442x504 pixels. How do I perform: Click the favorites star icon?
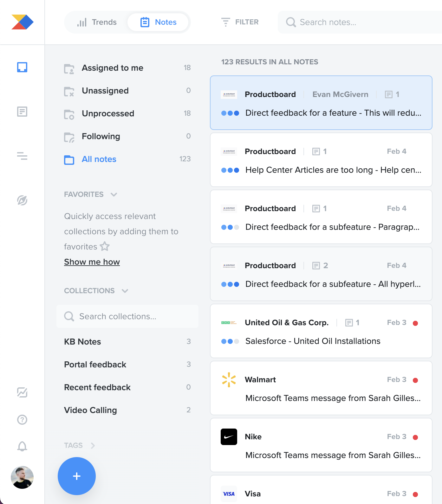coord(105,246)
